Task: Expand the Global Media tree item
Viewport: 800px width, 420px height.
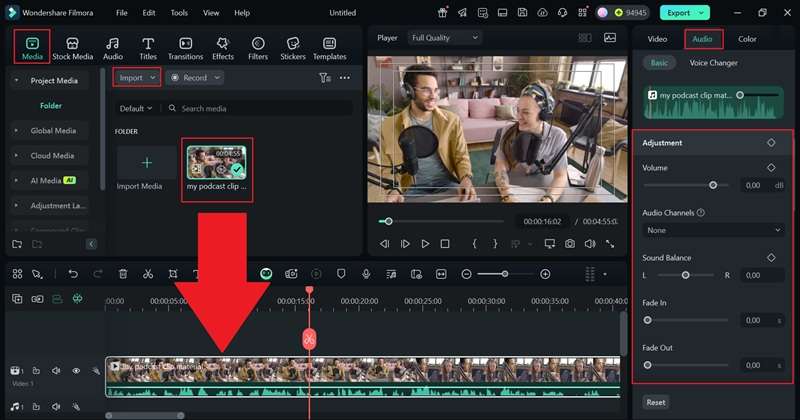Action: tap(16, 131)
